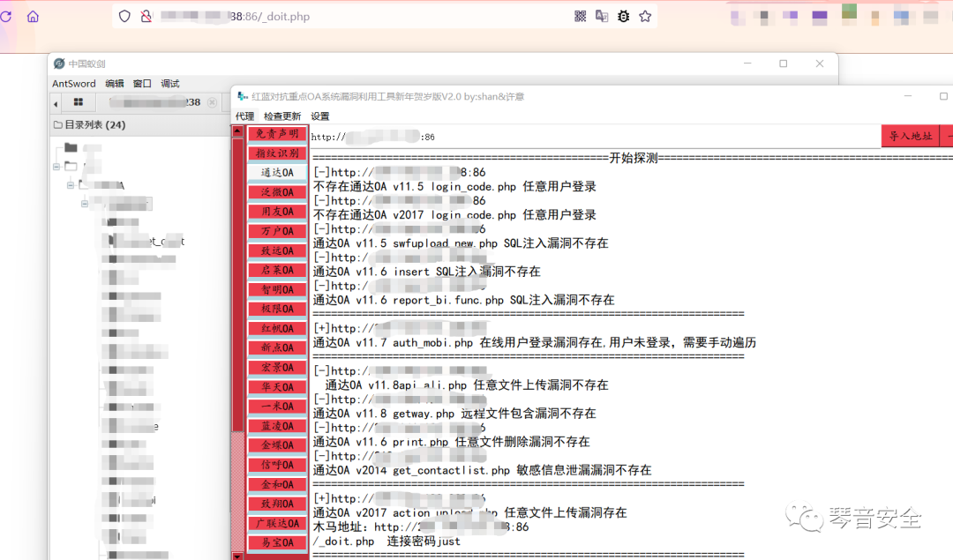This screenshot has width=953, height=560.
Task: Open the 窗口 menu in AntSword
Action: 142,83
